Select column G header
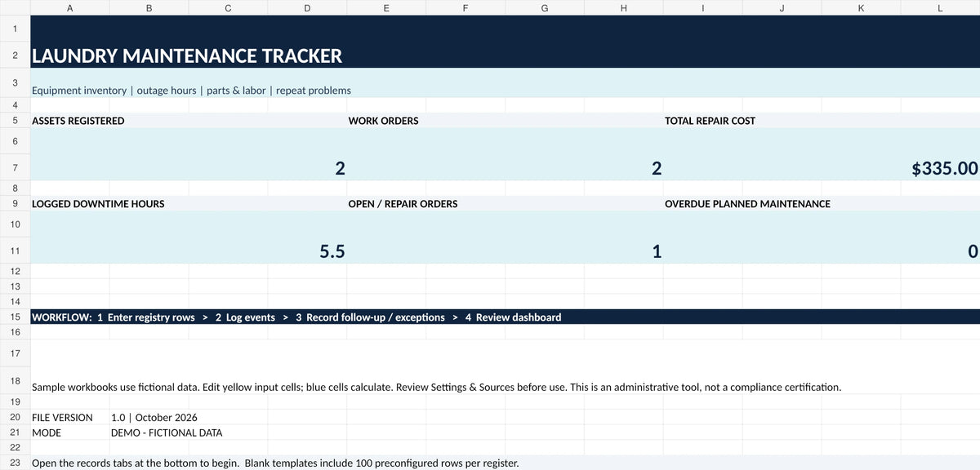The height and width of the screenshot is (470, 980). pos(545,8)
